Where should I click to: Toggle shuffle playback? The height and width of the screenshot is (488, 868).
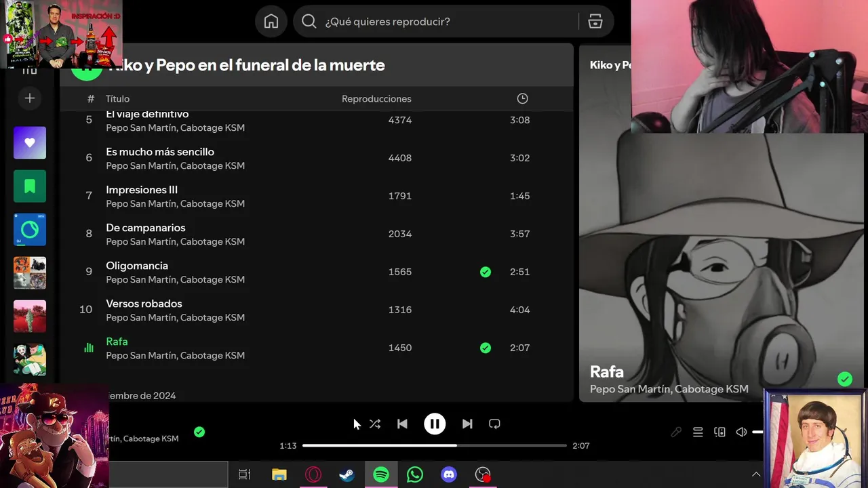[x=375, y=424]
